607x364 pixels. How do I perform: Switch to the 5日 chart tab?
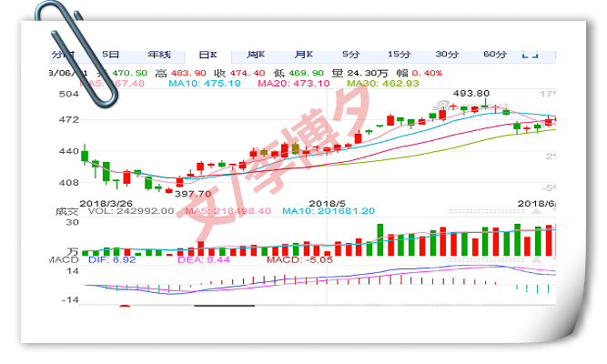pyautogui.click(x=110, y=55)
